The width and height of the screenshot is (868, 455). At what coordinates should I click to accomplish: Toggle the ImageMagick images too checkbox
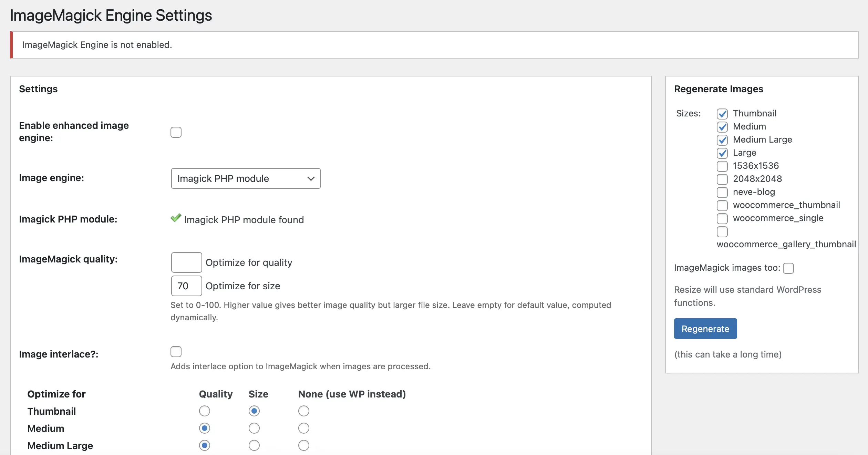(789, 267)
